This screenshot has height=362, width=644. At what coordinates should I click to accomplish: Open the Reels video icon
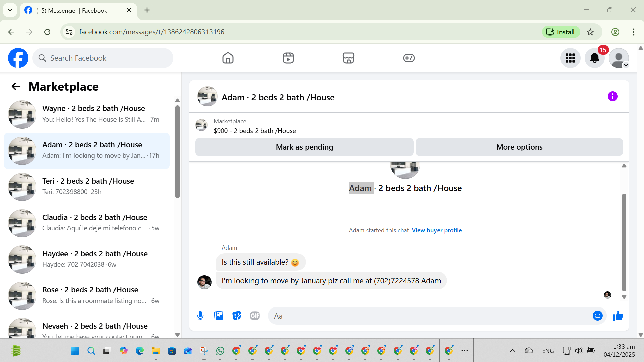(x=288, y=58)
